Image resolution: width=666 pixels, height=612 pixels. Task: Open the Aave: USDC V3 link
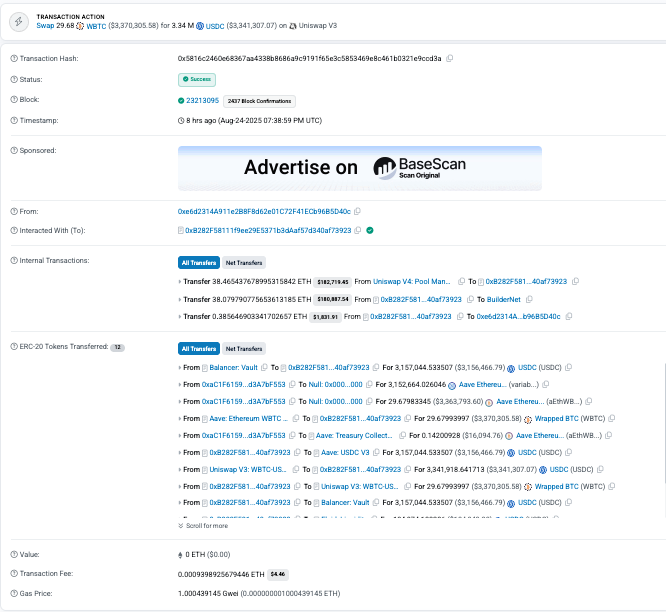[345, 452]
